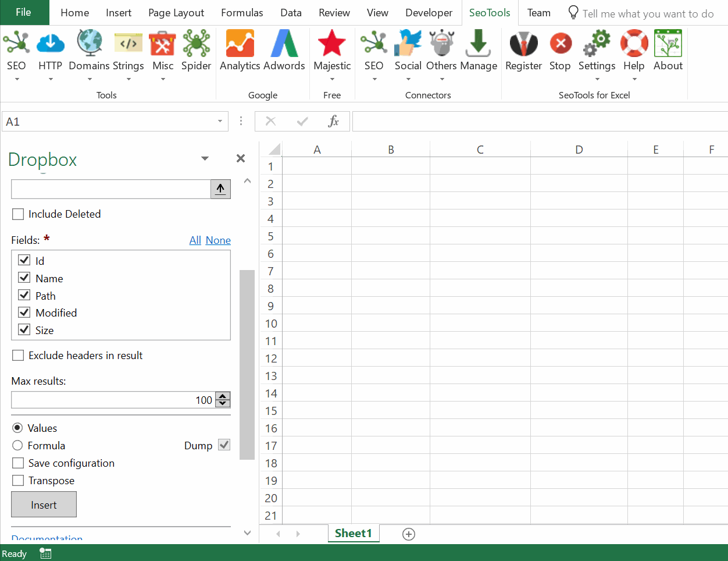
Task: Switch to the Developer ribbon tab
Action: (429, 12)
